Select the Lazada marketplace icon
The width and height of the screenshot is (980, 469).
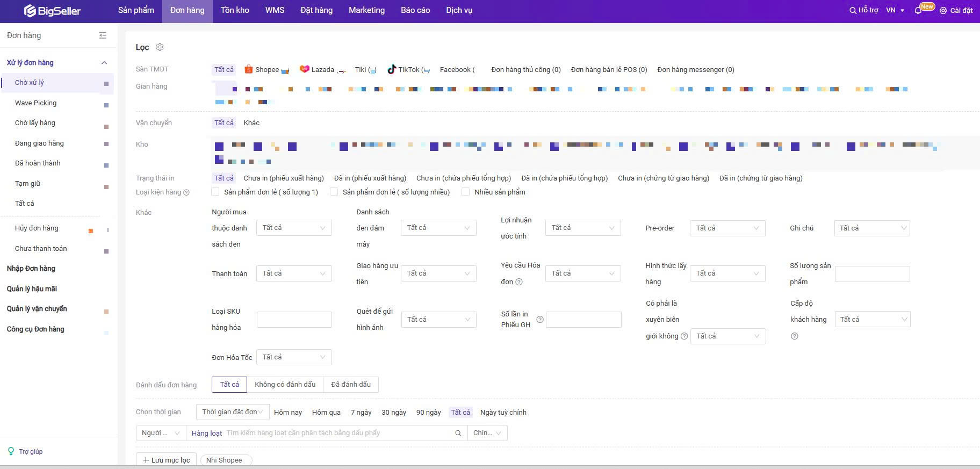pos(304,69)
